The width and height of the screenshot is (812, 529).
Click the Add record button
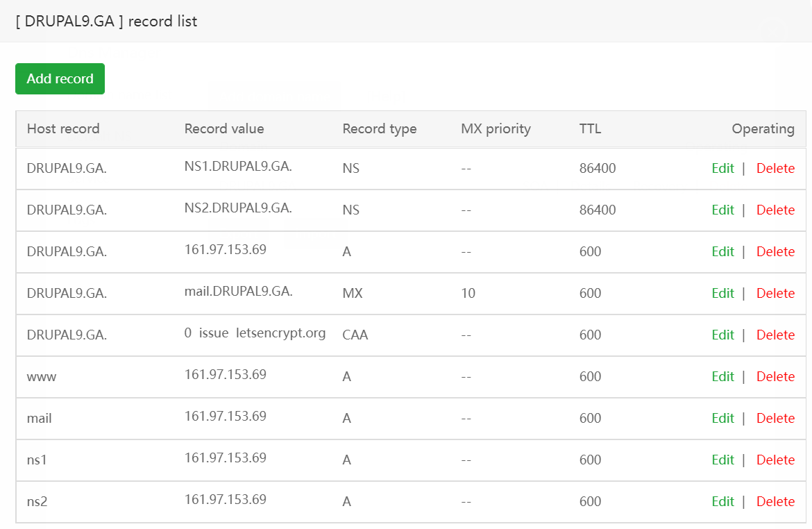click(60, 78)
